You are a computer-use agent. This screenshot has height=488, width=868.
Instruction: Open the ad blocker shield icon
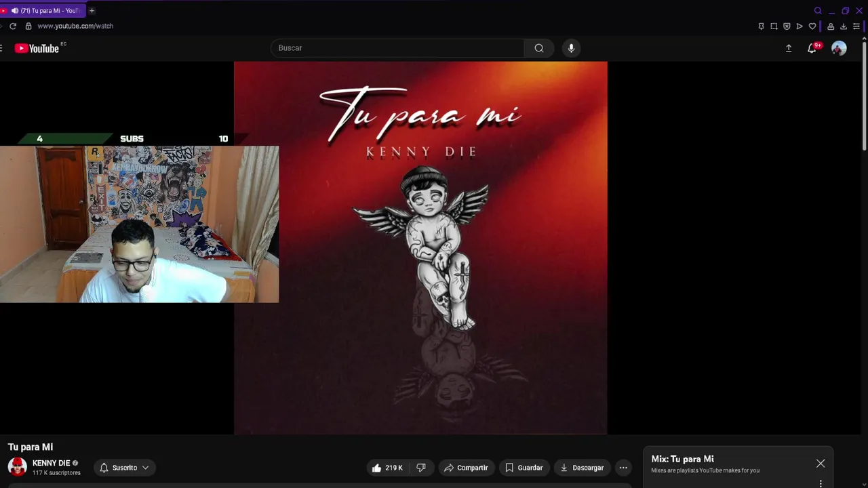[x=787, y=26]
